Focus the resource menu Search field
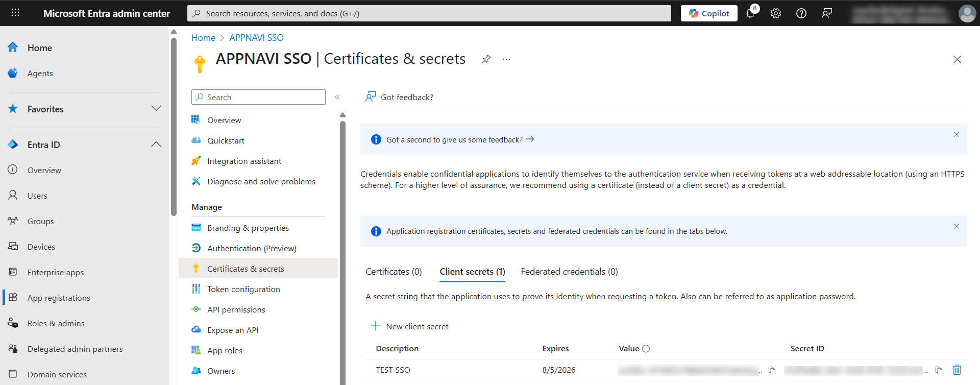The image size is (980, 385). 258,97
